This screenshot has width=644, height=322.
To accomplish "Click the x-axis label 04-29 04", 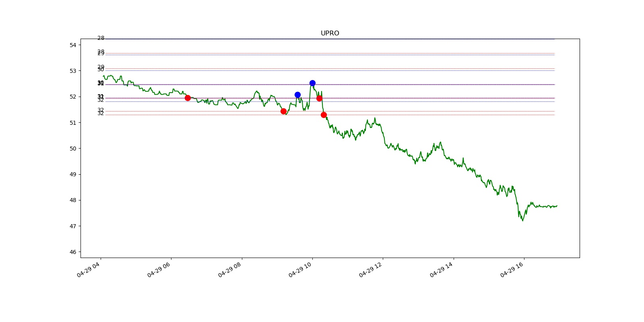I will pos(89,269).
